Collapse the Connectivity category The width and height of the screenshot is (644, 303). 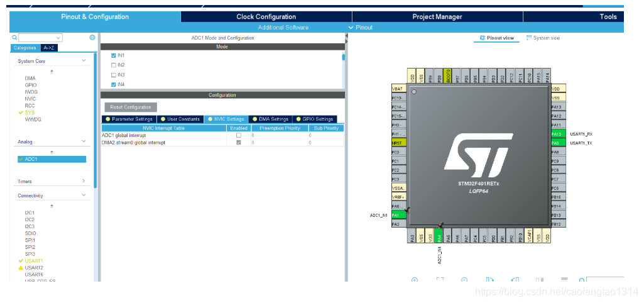[84, 196]
